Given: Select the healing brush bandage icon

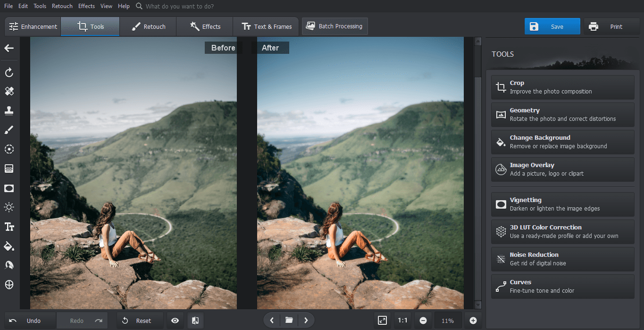Looking at the screenshot, I should (x=9, y=91).
